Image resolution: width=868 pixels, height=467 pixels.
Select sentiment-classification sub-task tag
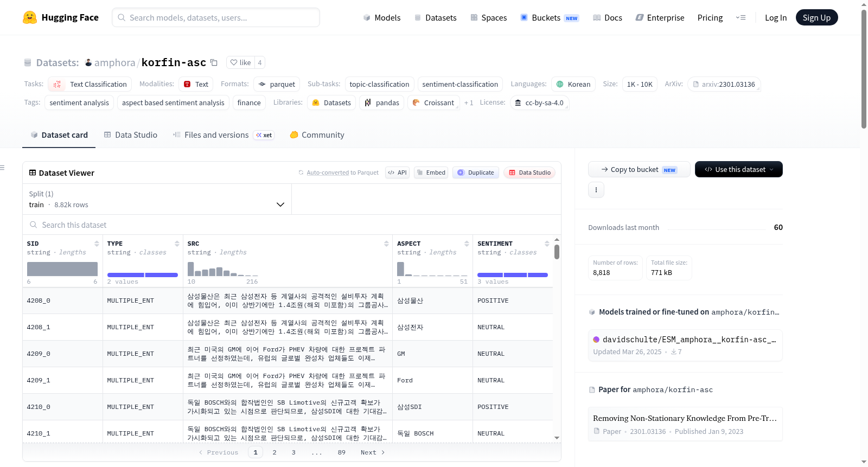point(460,84)
